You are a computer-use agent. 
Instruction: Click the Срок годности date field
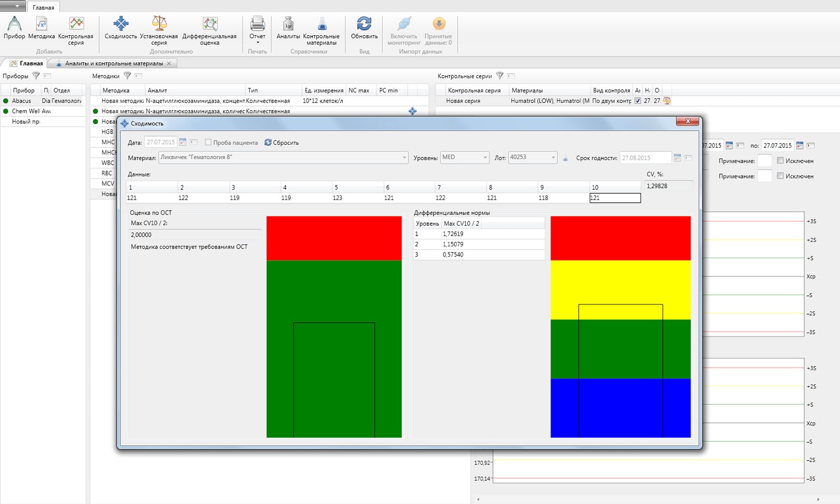646,158
